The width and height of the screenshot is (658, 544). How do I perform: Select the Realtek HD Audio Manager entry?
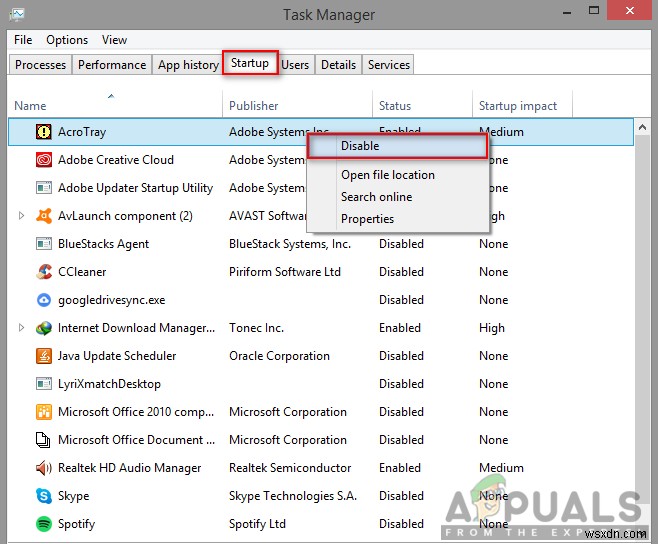(129, 468)
